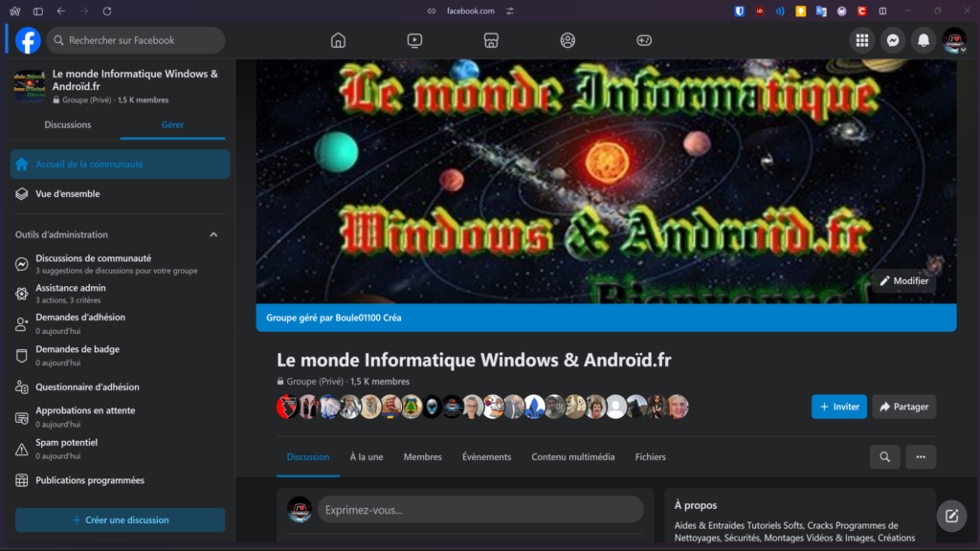Screen dimensions: 980x551
Task: Open Messenger from the top bar
Action: coord(893,40)
